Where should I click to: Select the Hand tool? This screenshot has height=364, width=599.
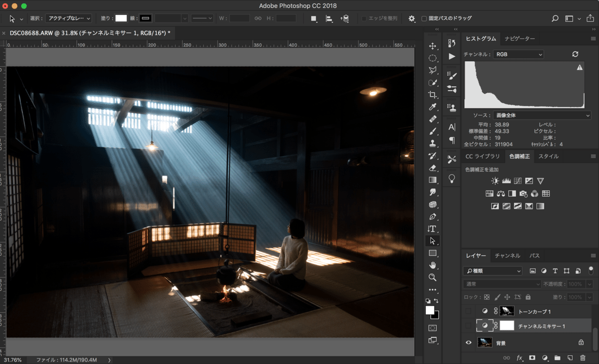[432, 265]
